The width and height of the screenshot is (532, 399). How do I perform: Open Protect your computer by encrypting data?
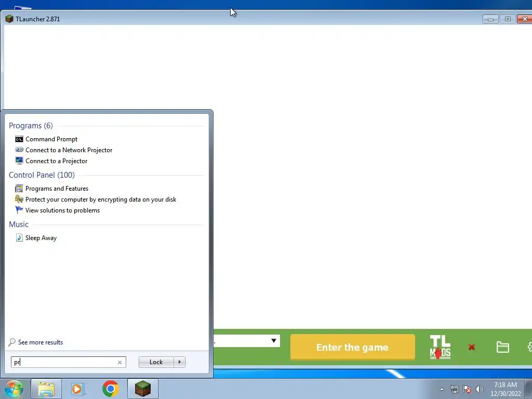96,199
